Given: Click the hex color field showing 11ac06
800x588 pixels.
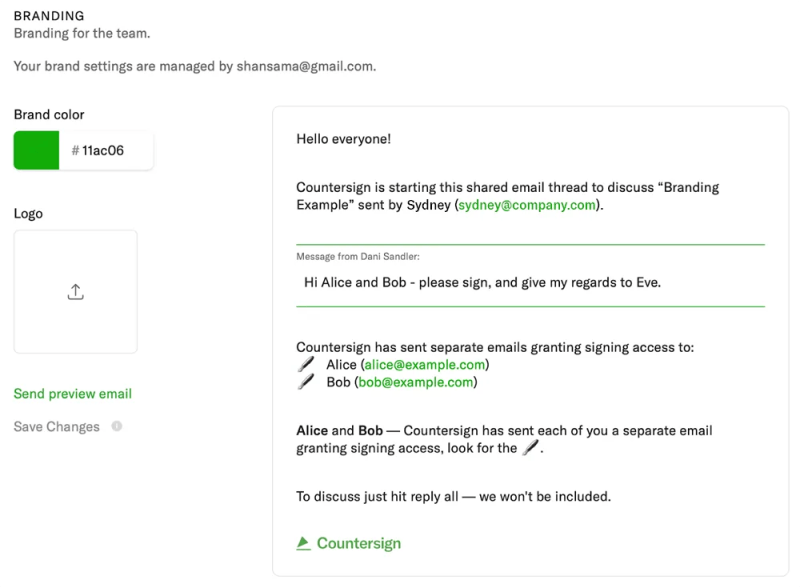Looking at the screenshot, I should pyautogui.click(x=105, y=151).
